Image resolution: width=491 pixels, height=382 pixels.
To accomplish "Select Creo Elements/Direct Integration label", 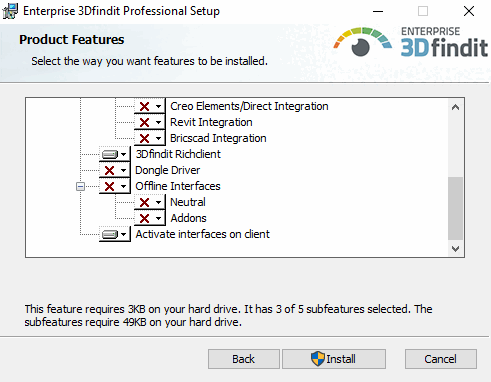I will 249,106.
